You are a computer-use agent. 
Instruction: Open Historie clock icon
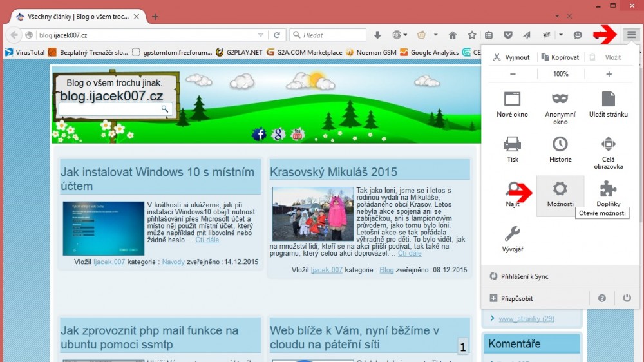point(560,144)
